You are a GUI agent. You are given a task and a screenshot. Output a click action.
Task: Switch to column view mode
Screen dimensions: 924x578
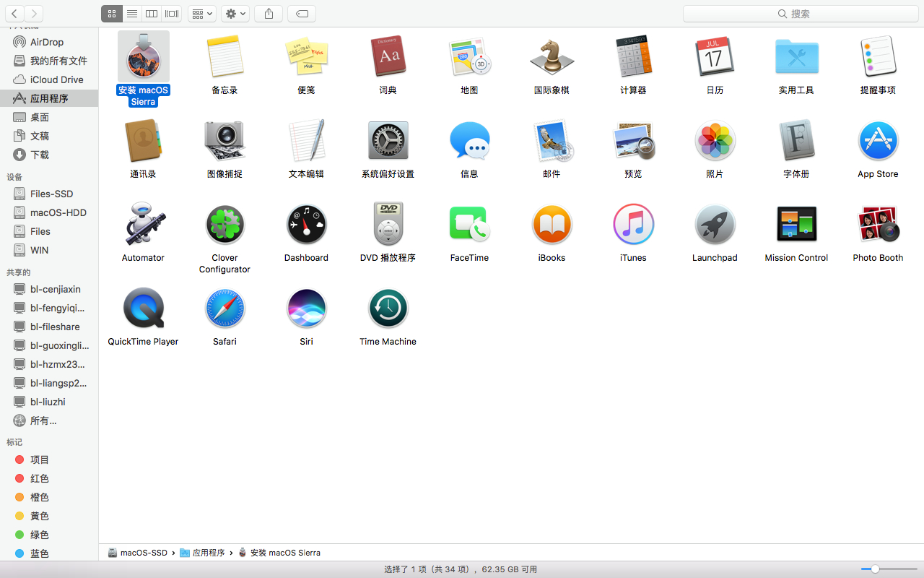pyautogui.click(x=152, y=14)
